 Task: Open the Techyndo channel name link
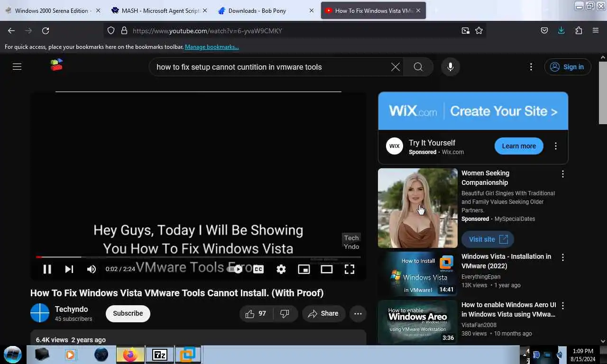tap(71, 309)
